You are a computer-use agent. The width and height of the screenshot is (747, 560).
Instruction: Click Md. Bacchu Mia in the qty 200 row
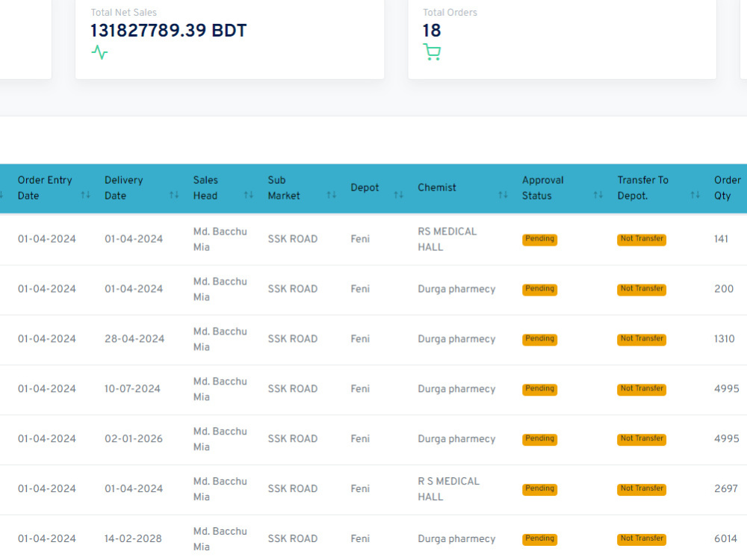pyautogui.click(x=220, y=289)
